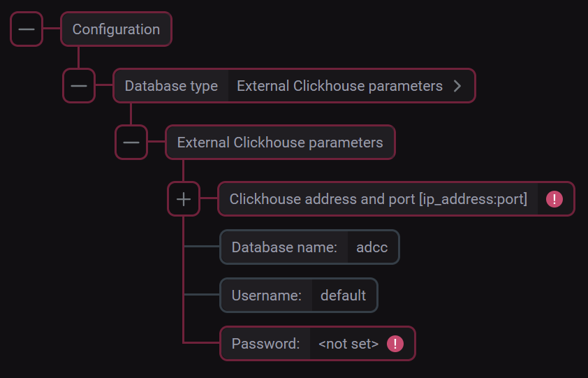This screenshot has height=378, width=588.
Task: Collapse the Database type node
Action: click(x=79, y=85)
